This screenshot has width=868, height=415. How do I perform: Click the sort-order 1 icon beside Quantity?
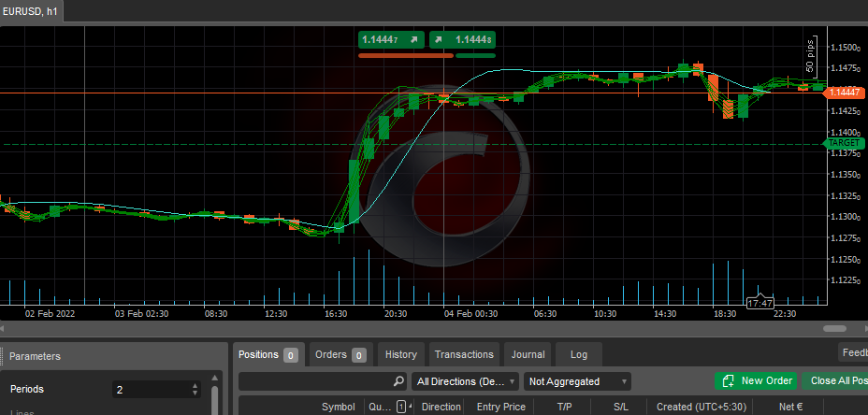click(x=401, y=407)
